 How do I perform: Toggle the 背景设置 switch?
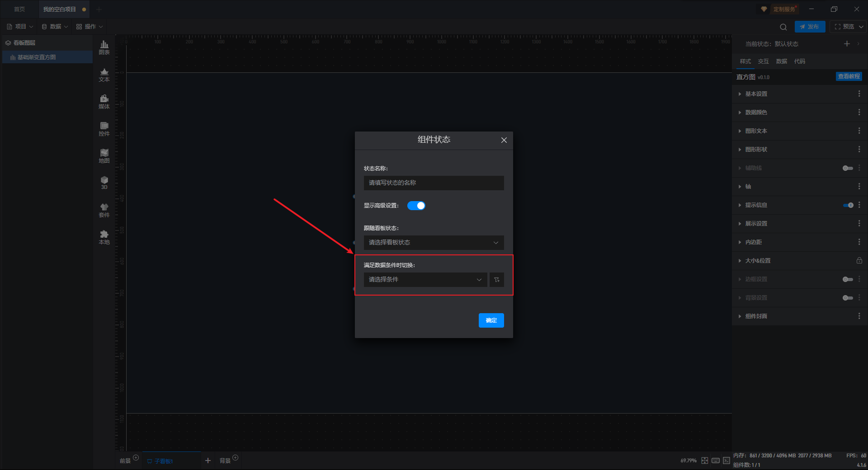click(848, 298)
